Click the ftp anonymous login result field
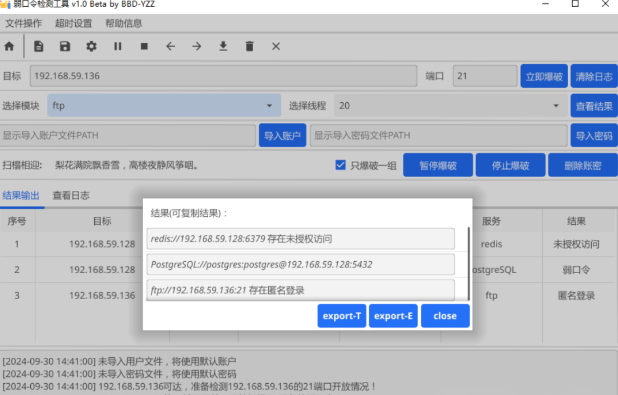Viewport: 618px width, 395px height. click(300, 290)
